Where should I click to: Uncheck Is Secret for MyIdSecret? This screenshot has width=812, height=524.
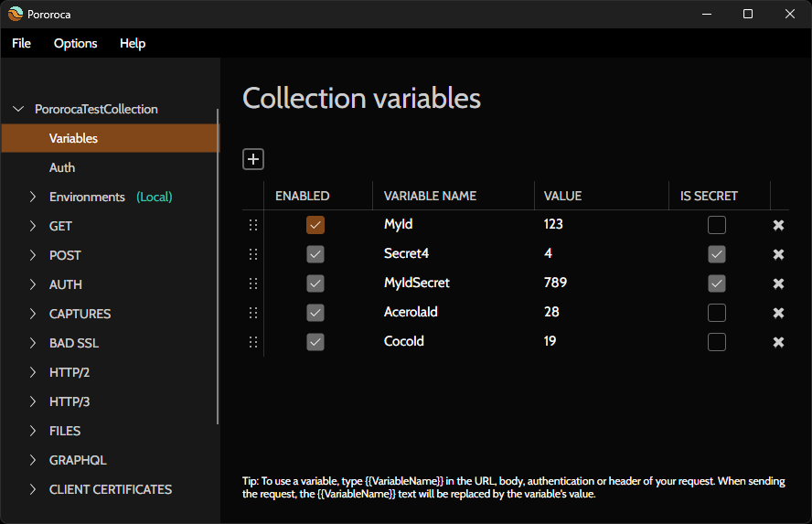(x=717, y=283)
